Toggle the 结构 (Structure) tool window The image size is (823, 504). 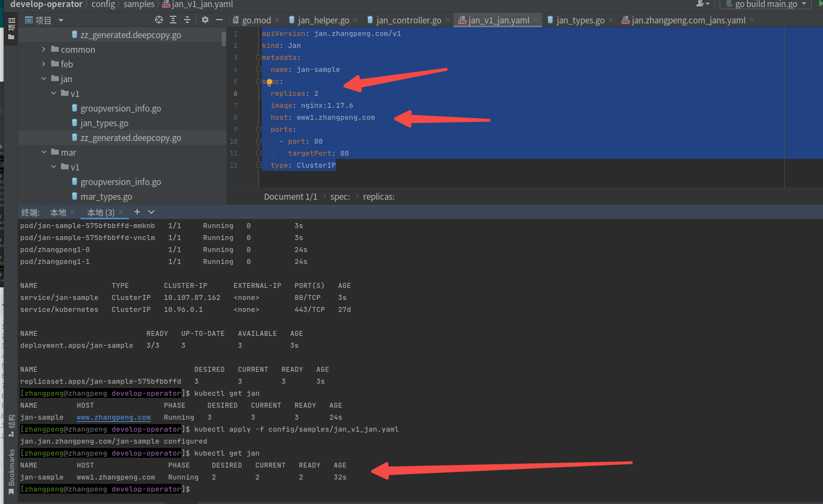coord(11,423)
